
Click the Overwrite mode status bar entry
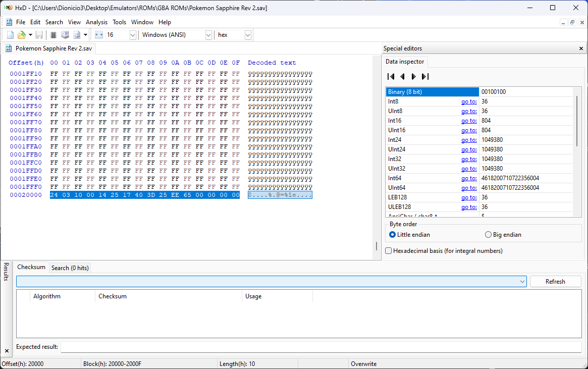click(x=363, y=364)
